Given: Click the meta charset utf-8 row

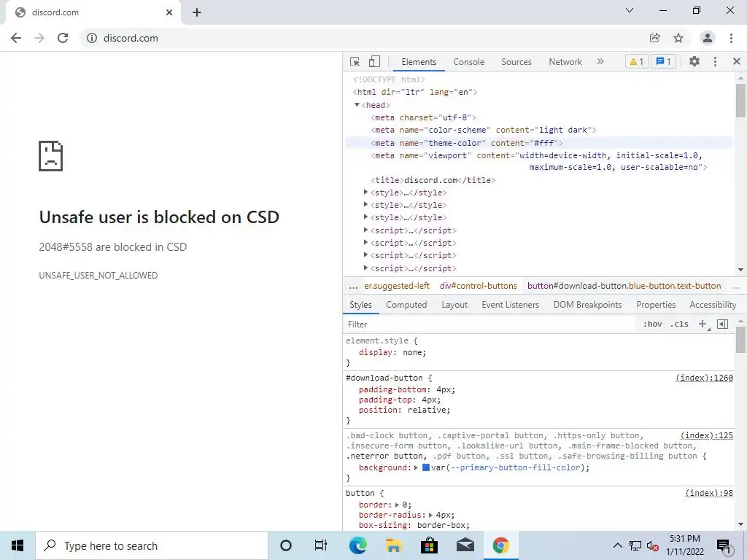Looking at the screenshot, I should [424, 117].
